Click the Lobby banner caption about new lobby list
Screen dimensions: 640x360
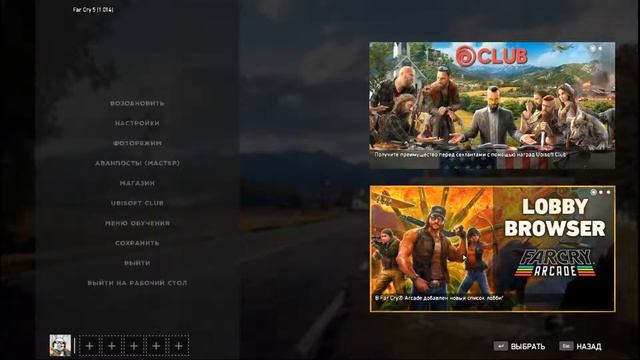tap(439, 298)
